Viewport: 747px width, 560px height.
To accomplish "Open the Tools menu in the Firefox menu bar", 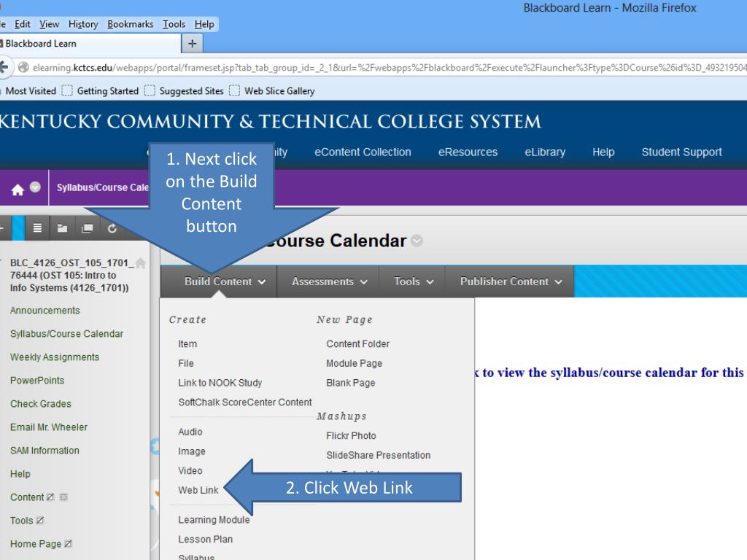I will click(174, 24).
